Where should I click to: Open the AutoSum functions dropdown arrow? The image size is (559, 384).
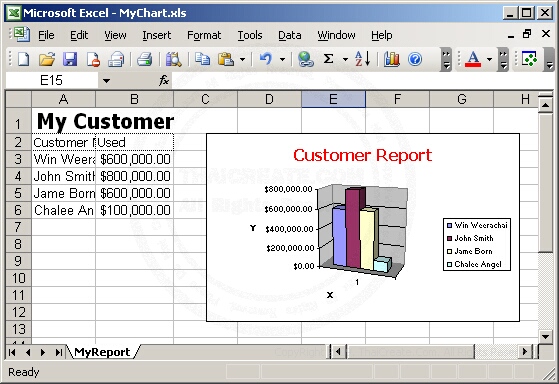click(345, 60)
